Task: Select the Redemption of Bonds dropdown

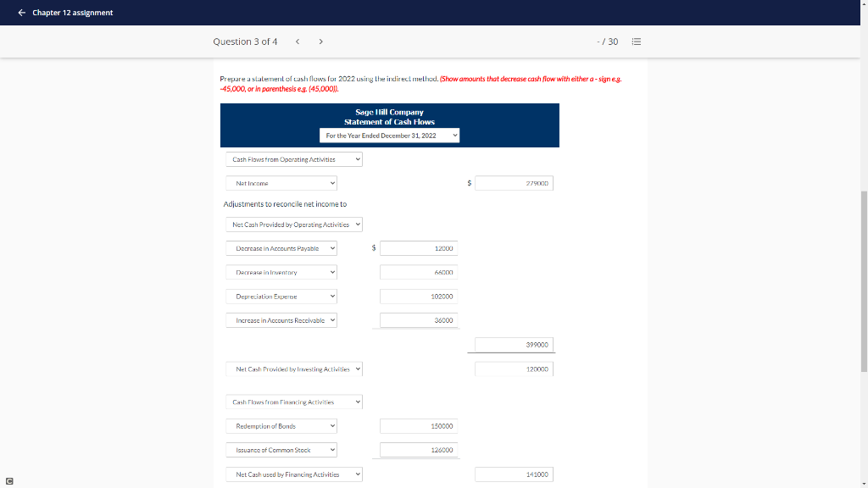Action: click(281, 425)
